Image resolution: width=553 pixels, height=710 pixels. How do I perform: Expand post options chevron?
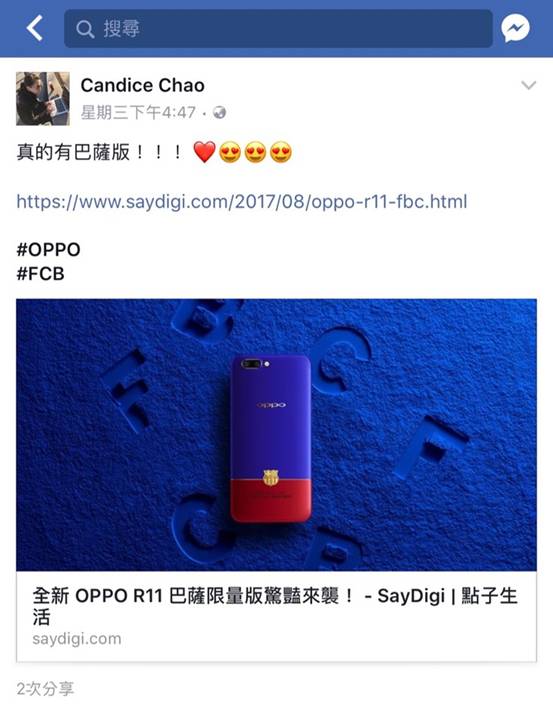[529, 85]
